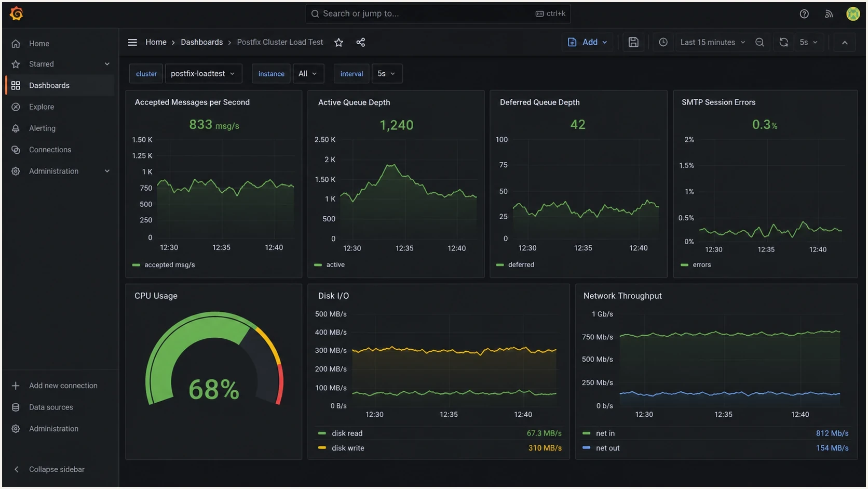The width and height of the screenshot is (868, 489).
Task: Share dashboard via share icon
Action: (x=361, y=42)
